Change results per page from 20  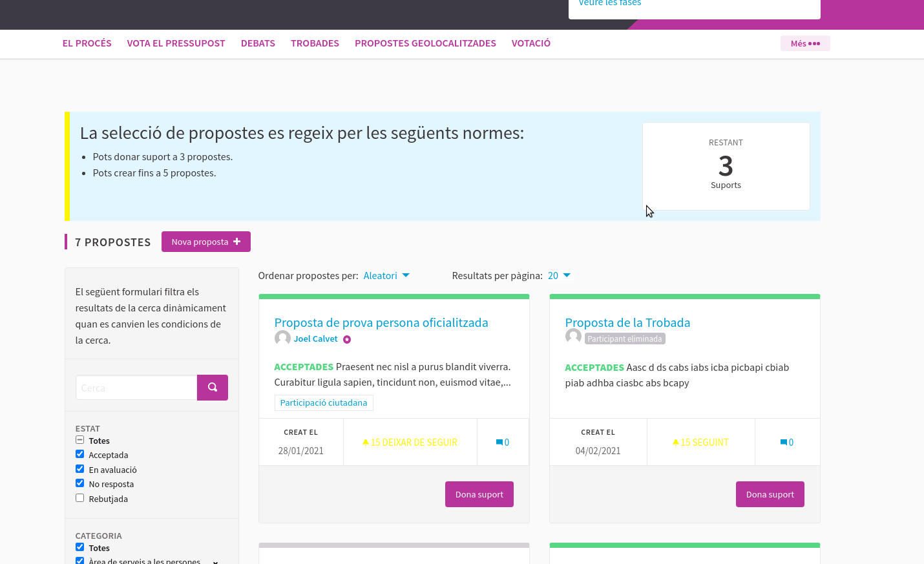[x=560, y=275]
